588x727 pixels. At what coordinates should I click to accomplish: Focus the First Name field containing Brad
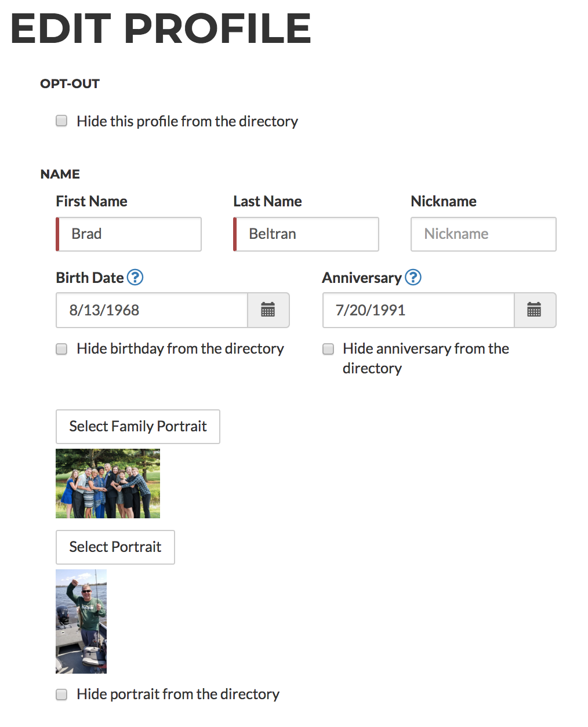129,234
